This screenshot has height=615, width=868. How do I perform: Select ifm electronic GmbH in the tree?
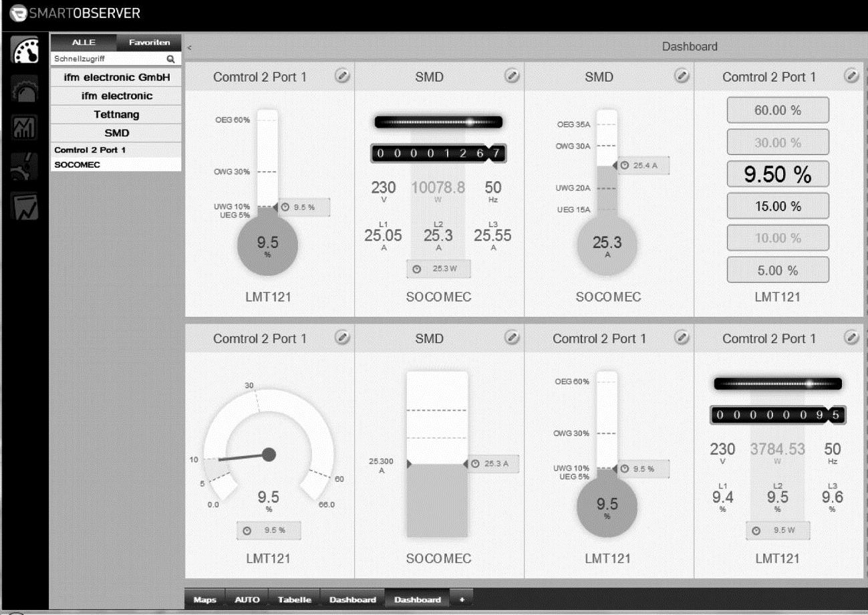point(116,78)
